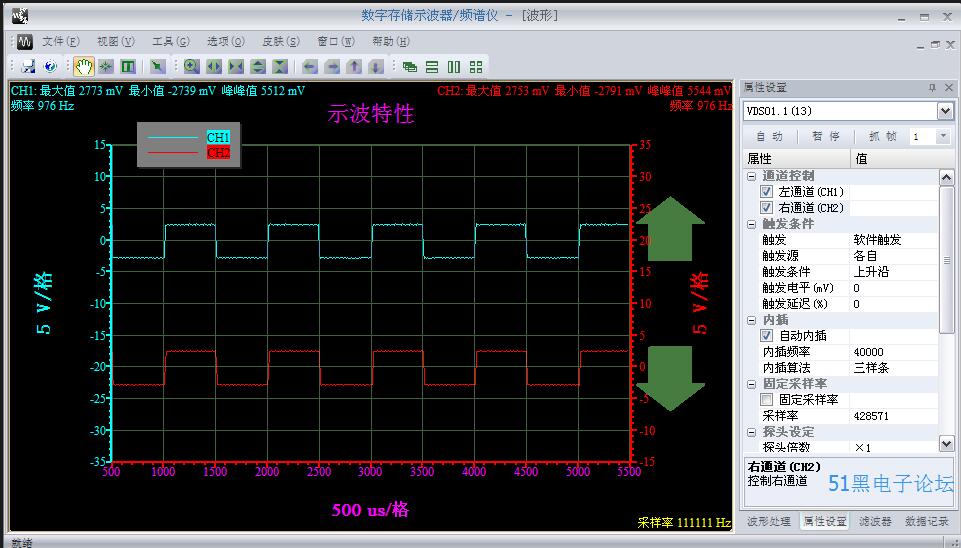Click the tile vertically windows icon
Viewport: 961px width, 548px height.
454,66
